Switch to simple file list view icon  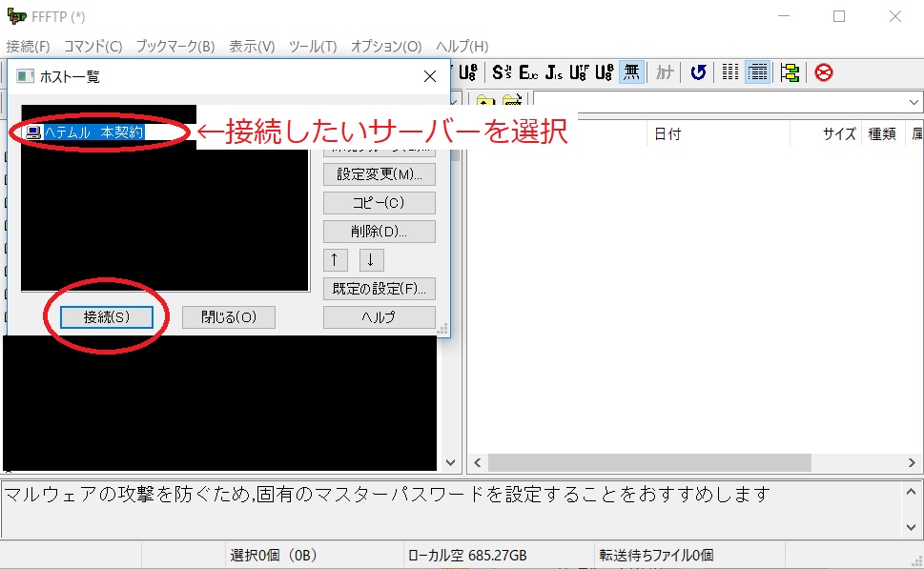(729, 72)
